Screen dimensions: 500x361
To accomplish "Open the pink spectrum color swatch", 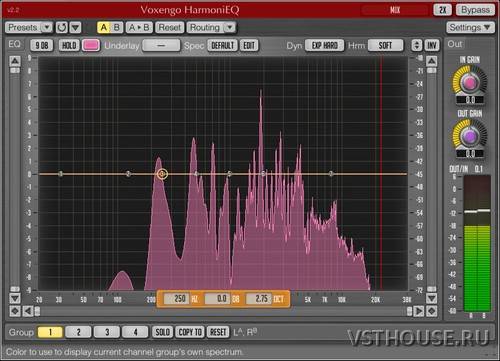I will pyautogui.click(x=91, y=45).
